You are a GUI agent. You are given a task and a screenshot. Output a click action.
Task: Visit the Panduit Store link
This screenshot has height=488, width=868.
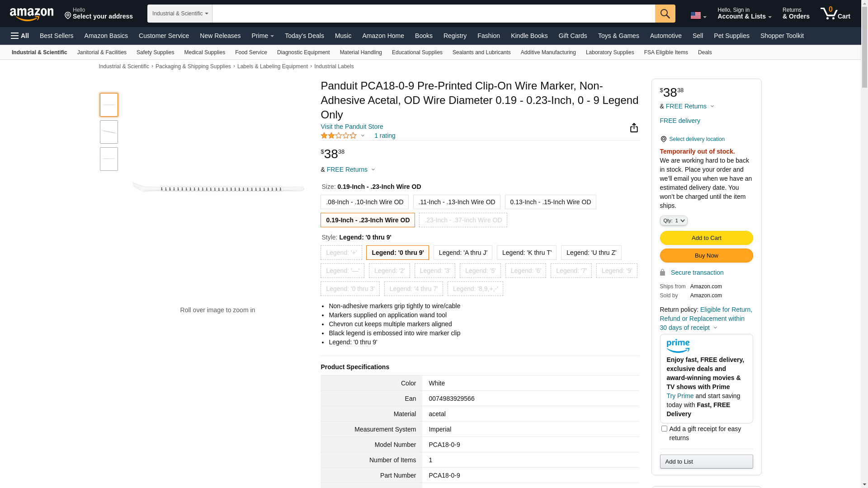coord(352,127)
